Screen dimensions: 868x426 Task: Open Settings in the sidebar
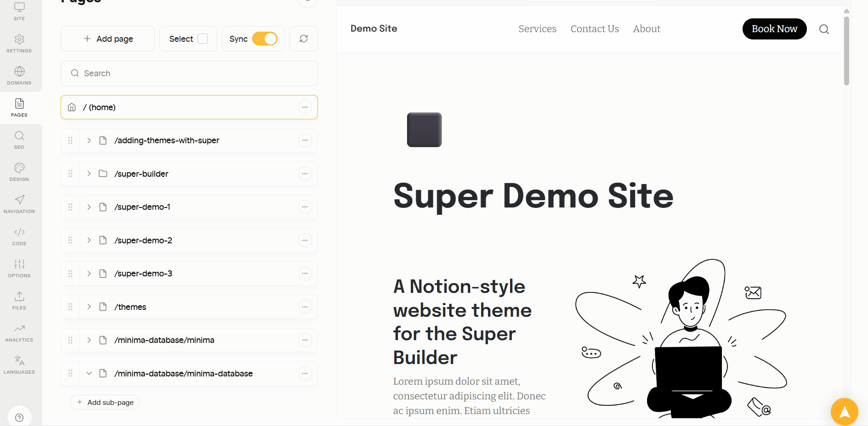(x=19, y=44)
